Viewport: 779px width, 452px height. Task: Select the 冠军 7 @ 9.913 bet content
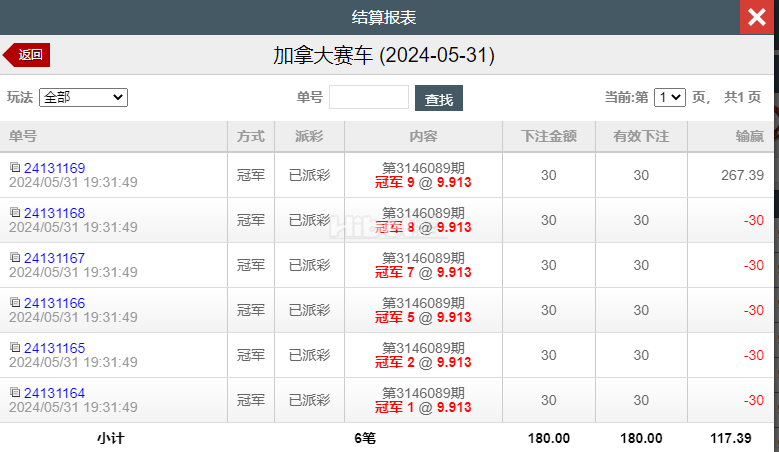pos(423,272)
